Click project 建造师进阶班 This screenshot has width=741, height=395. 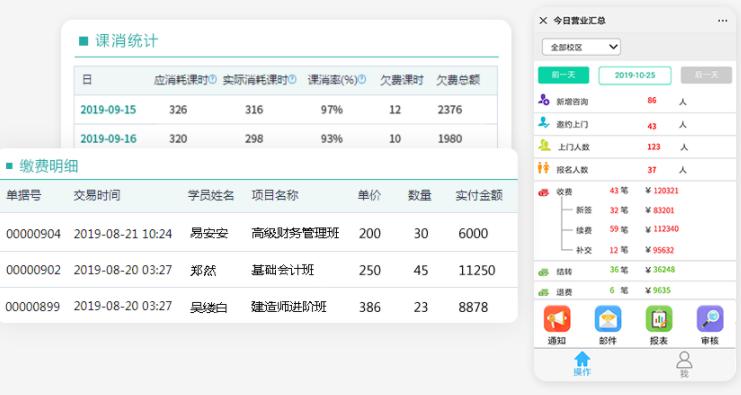point(289,307)
